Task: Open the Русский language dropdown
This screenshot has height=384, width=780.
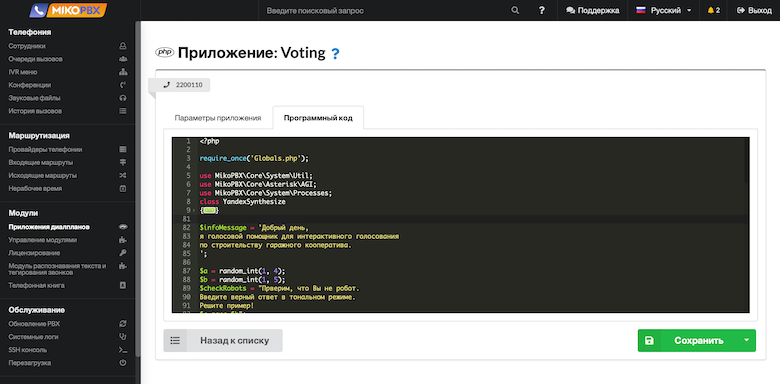Action: [x=664, y=10]
